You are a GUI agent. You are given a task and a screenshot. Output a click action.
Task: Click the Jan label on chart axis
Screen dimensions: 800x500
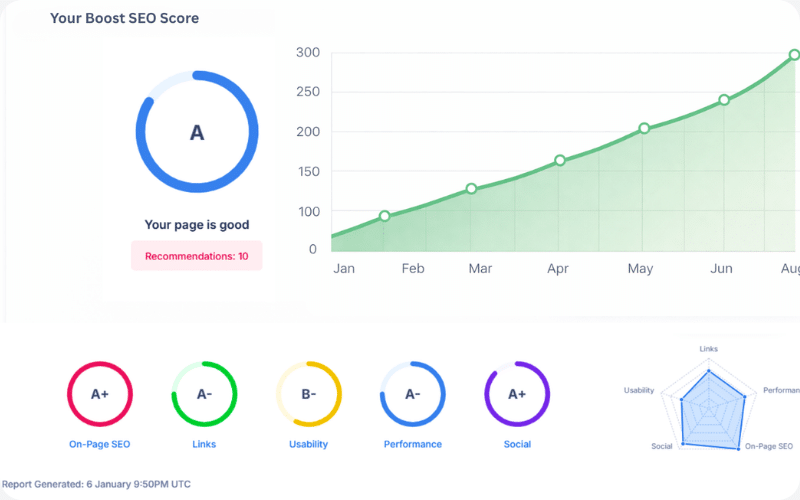click(344, 269)
